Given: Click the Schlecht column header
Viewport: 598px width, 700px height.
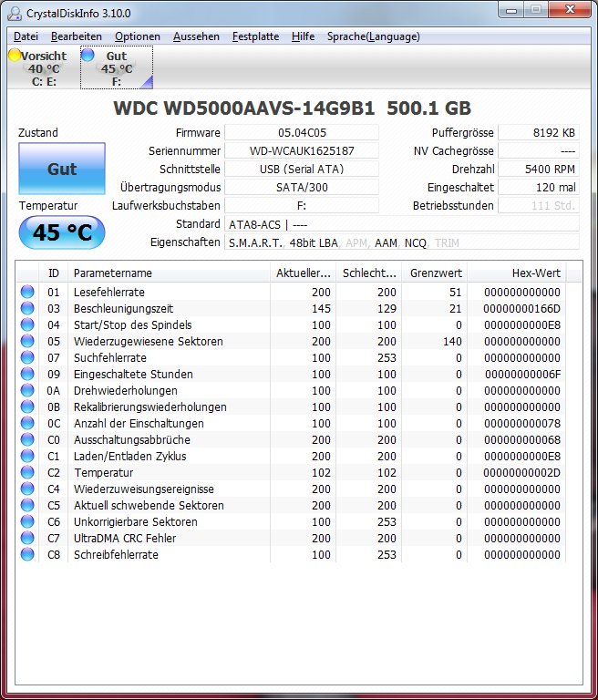Looking at the screenshot, I should (x=368, y=273).
